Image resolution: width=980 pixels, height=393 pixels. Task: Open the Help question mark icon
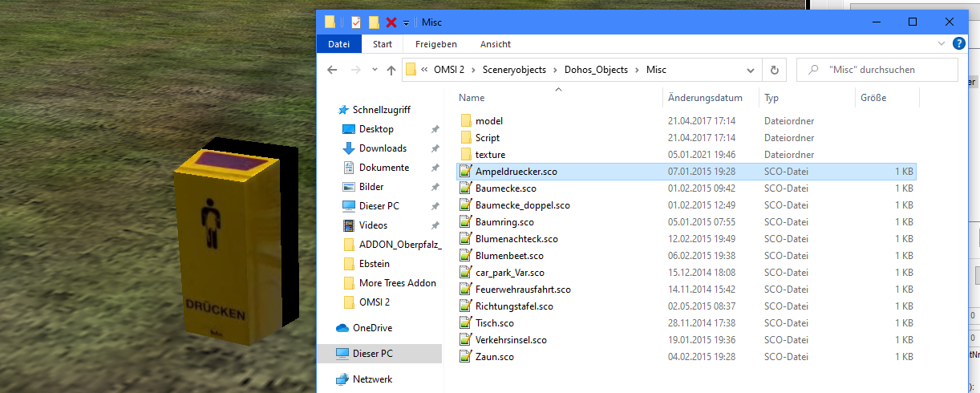pos(958,44)
